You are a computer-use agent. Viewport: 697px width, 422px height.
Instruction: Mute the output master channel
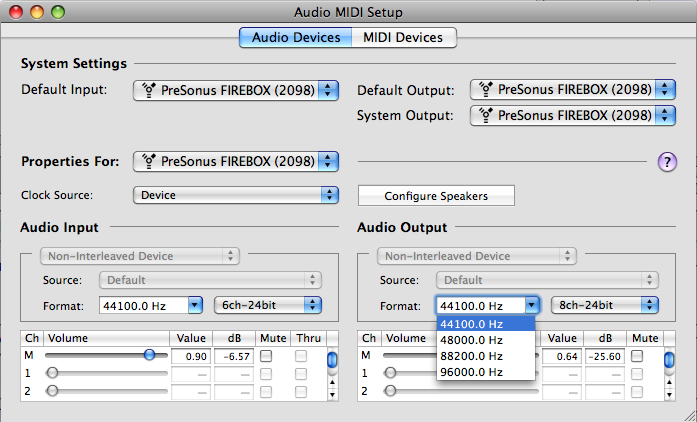(637, 356)
